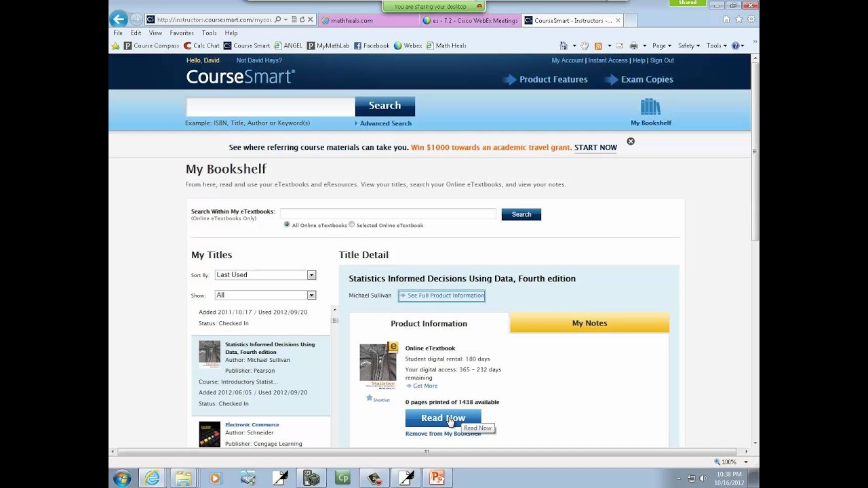Open the Electronic Commerce title
The width and height of the screenshot is (868, 488).
(x=252, y=425)
